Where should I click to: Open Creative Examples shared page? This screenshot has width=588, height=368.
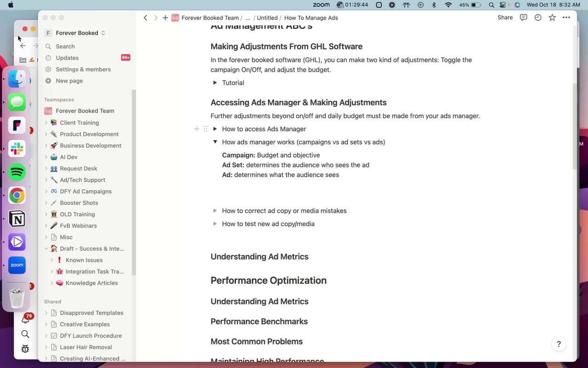pos(85,324)
